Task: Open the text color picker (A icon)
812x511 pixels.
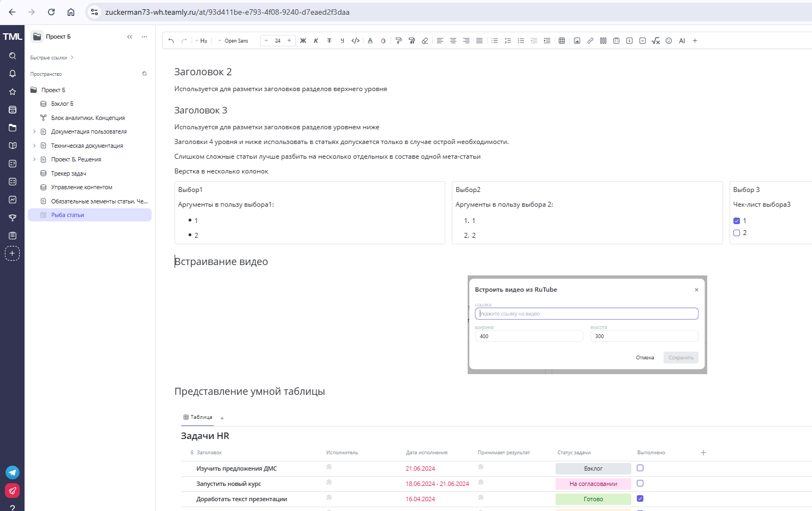Action: tap(370, 40)
